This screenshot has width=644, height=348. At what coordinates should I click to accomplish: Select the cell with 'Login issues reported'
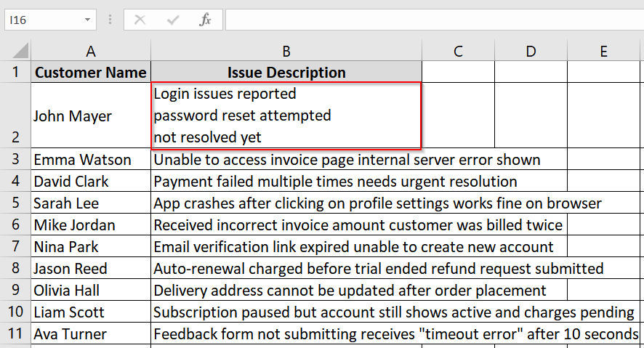click(x=286, y=116)
